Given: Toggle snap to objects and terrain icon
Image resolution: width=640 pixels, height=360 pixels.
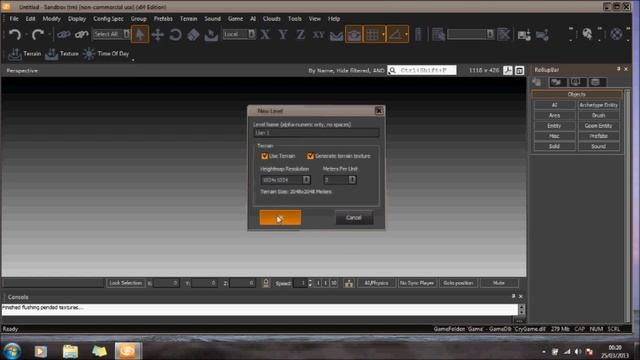Looking at the screenshot, I should tap(354, 35).
